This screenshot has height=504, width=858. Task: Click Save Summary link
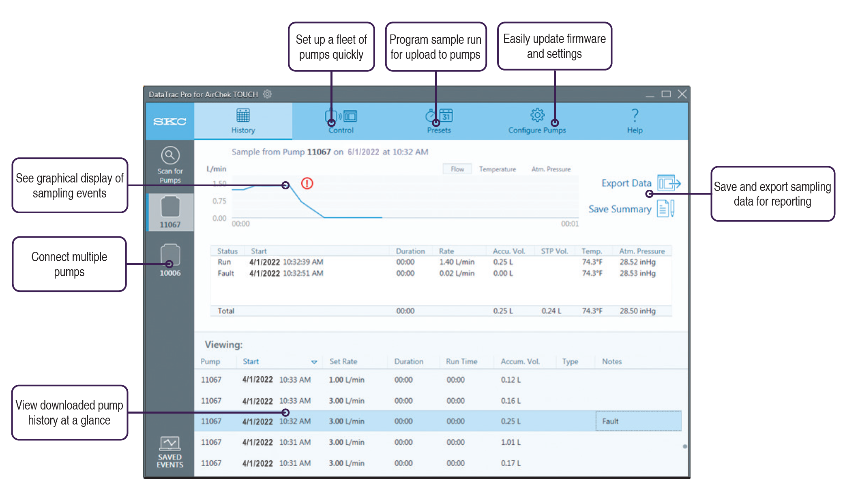pyautogui.click(x=620, y=209)
